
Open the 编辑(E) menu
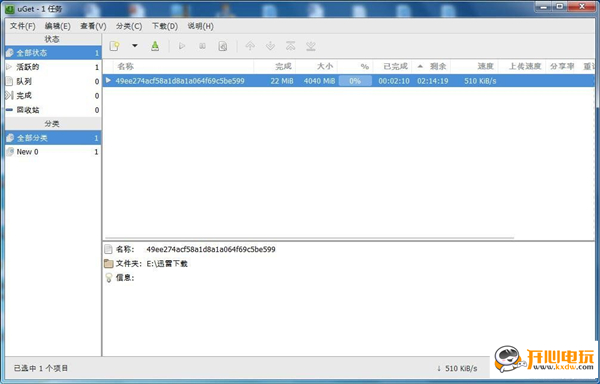(57, 26)
